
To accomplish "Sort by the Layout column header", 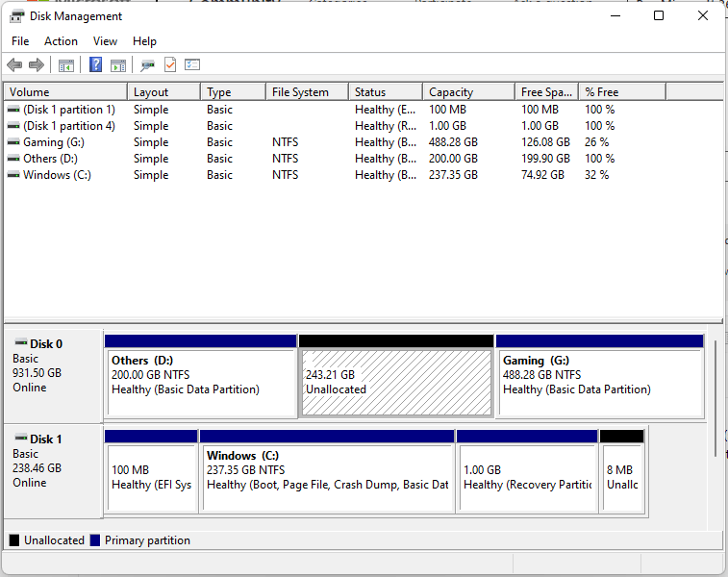I will (163, 92).
